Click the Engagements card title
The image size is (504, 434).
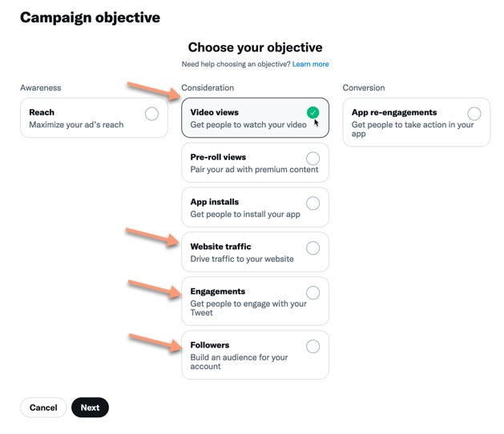coord(218,291)
